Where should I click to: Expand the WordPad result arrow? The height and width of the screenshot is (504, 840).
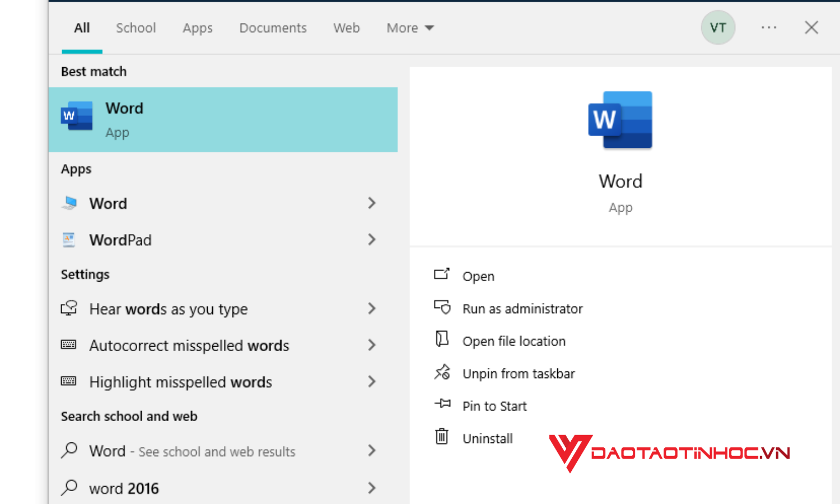point(372,240)
